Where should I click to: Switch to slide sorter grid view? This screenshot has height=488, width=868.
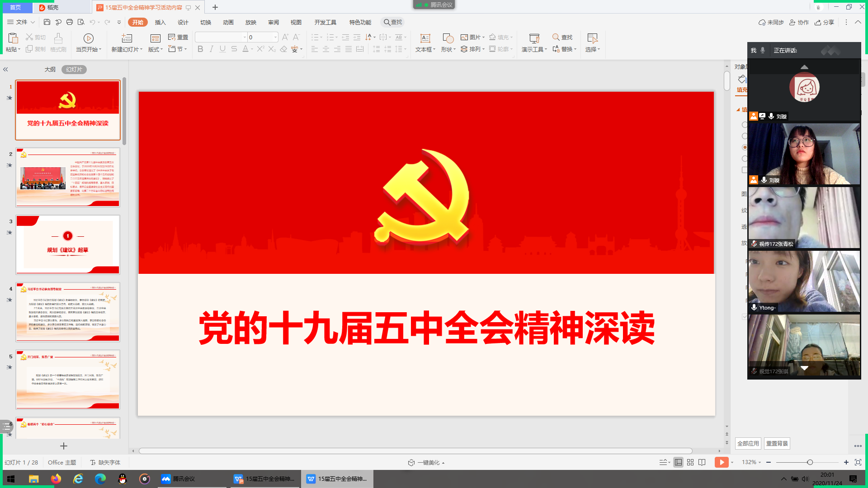click(x=690, y=462)
